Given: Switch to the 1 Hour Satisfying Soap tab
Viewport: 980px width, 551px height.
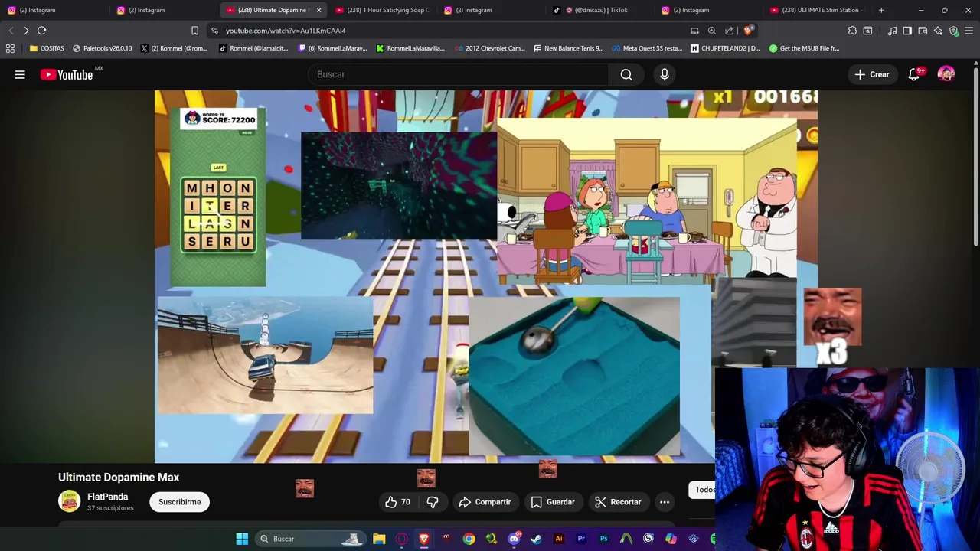Looking at the screenshot, I should (x=383, y=10).
